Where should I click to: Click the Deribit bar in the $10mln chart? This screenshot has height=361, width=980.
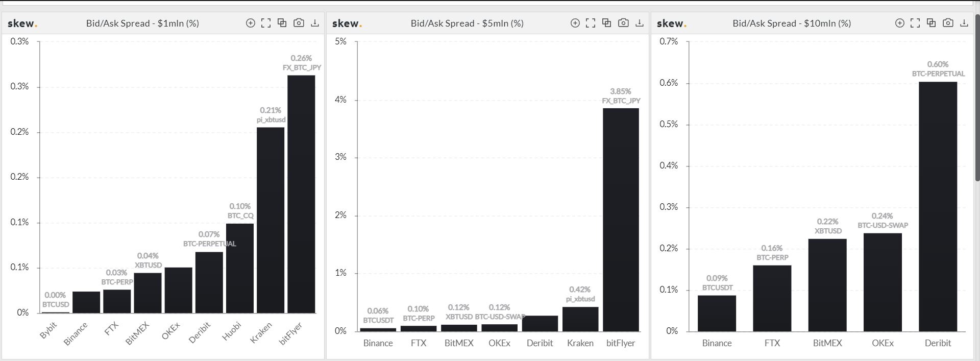(x=938, y=207)
